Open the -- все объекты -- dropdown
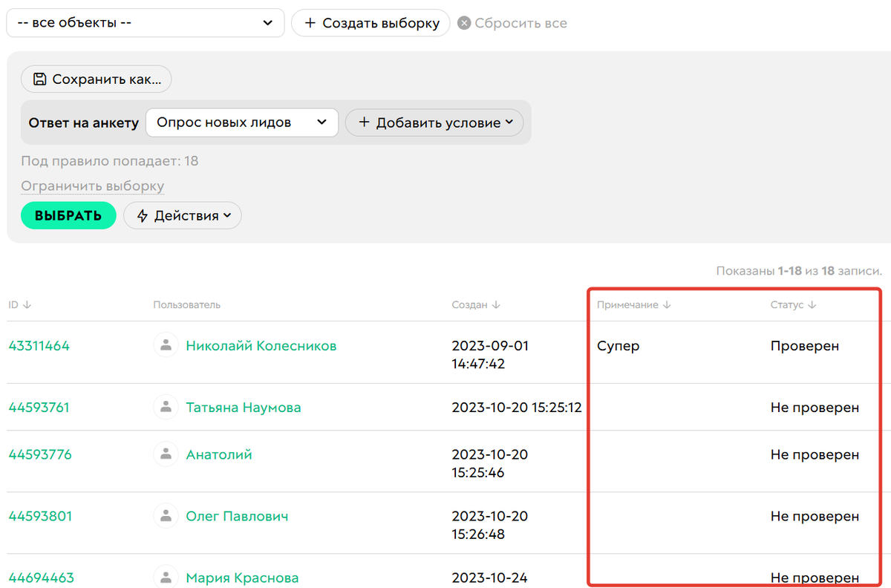The height and width of the screenshot is (588, 891). coord(145,23)
